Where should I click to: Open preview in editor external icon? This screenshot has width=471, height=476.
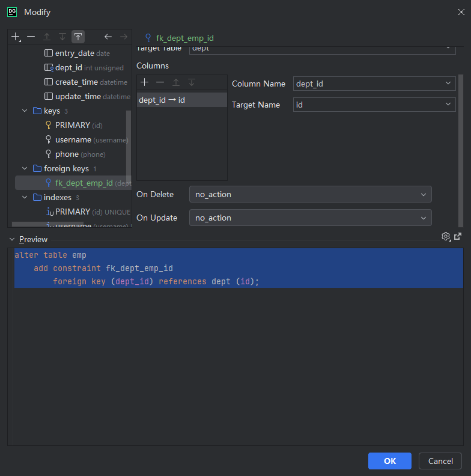pyautogui.click(x=458, y=236)
